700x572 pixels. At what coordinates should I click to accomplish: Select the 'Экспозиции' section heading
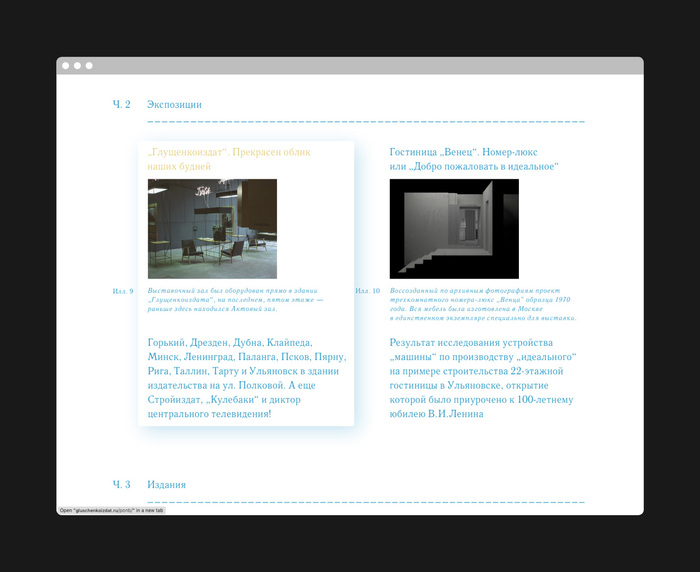[x=174, y=104]
